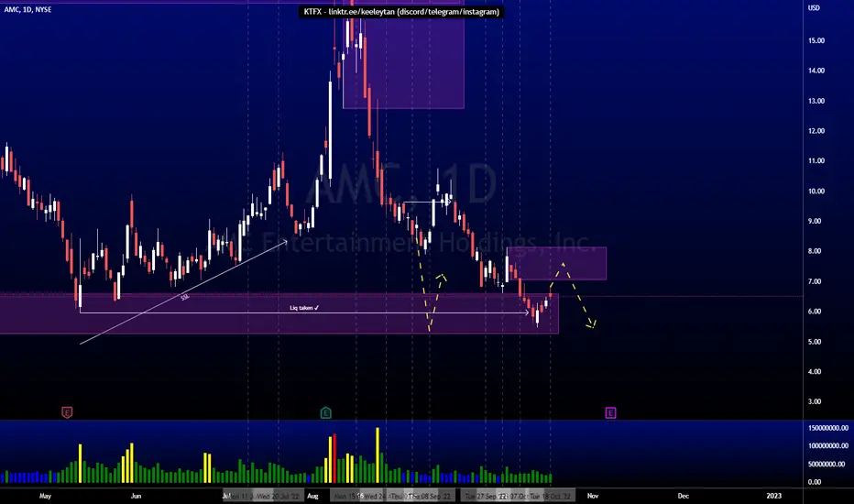The height and width of the screenshot is (504, 854).
Task: Click the 6.00 price scale label
Action: 815,312
